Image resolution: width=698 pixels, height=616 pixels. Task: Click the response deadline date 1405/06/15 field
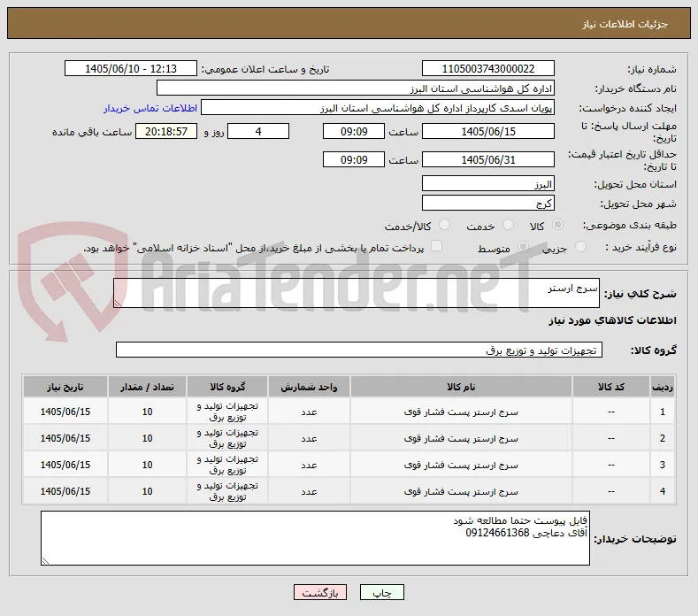coord(487,131)
